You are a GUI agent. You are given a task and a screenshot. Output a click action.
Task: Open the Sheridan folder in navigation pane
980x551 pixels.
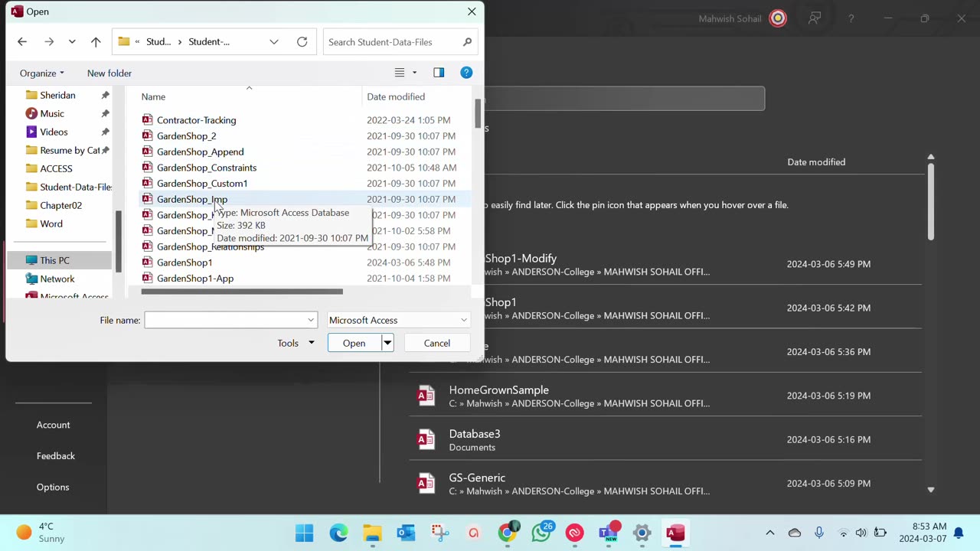point(57,95)
